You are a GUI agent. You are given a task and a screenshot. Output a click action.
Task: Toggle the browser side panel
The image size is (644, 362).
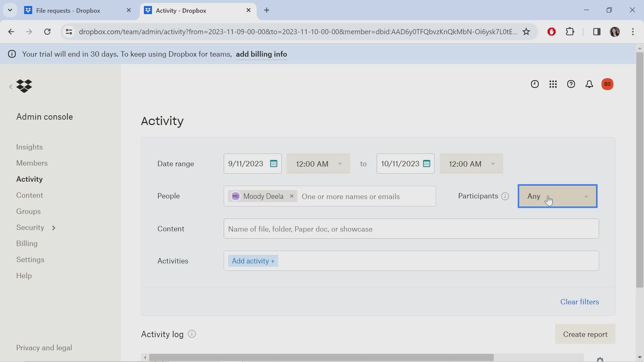pos(597,32)
